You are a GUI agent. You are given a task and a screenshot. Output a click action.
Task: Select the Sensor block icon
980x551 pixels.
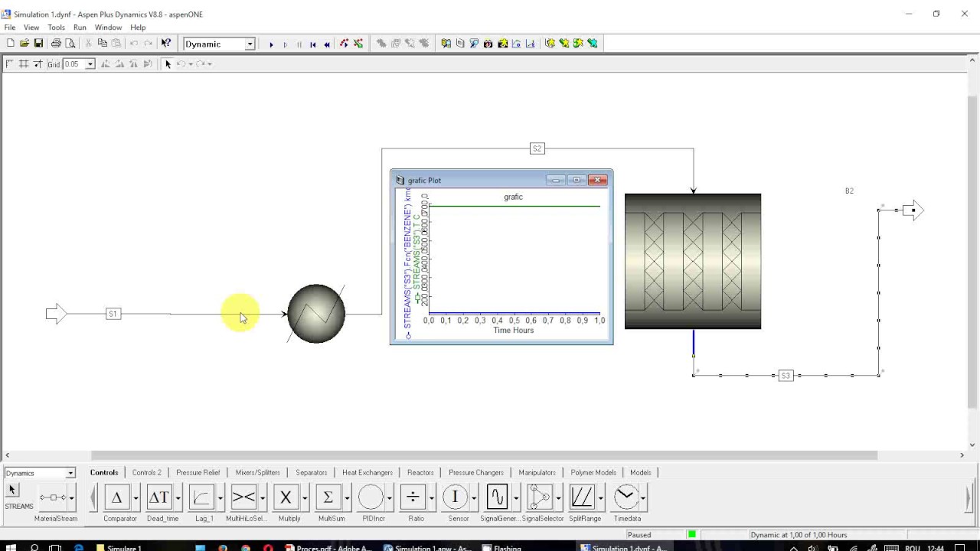455,497
